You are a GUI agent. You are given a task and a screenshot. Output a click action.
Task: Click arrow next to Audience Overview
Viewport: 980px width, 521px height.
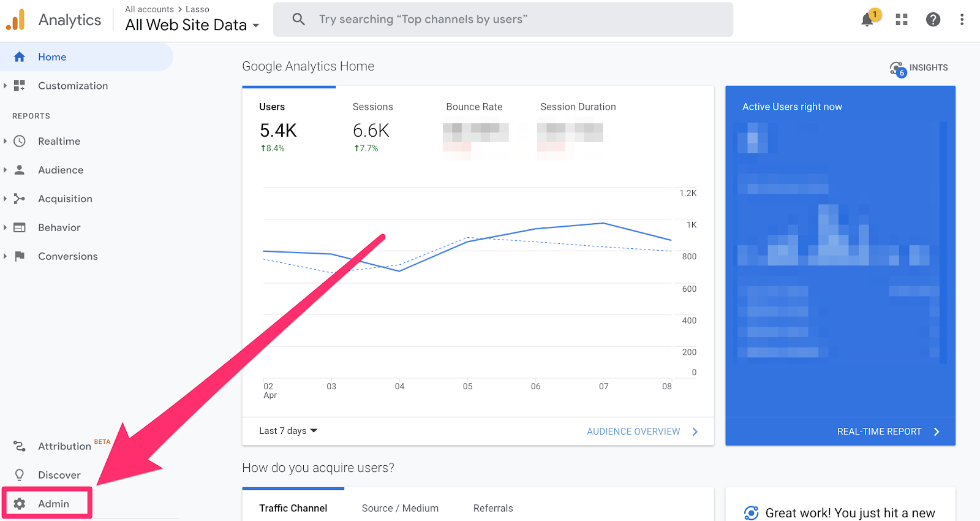695,432
